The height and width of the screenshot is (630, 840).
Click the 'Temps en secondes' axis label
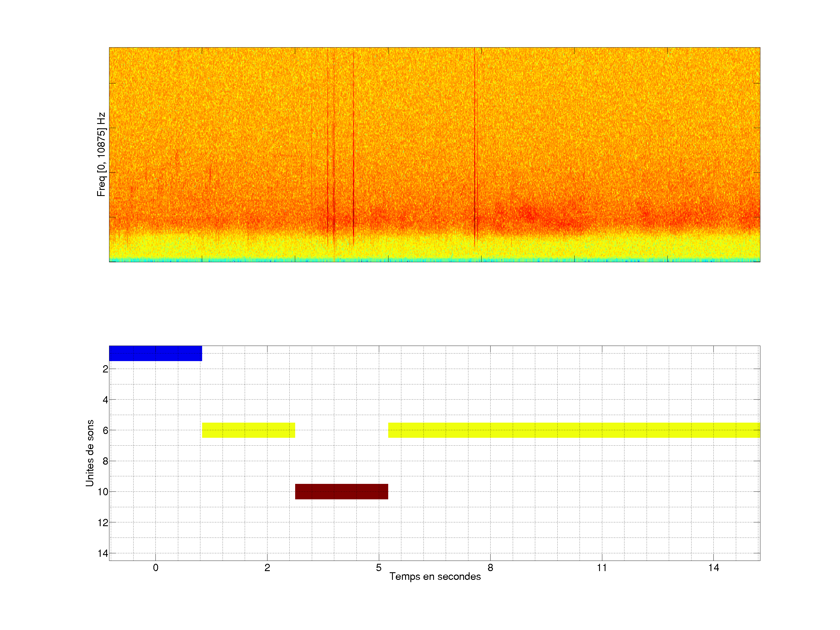(x=435, y=576)
